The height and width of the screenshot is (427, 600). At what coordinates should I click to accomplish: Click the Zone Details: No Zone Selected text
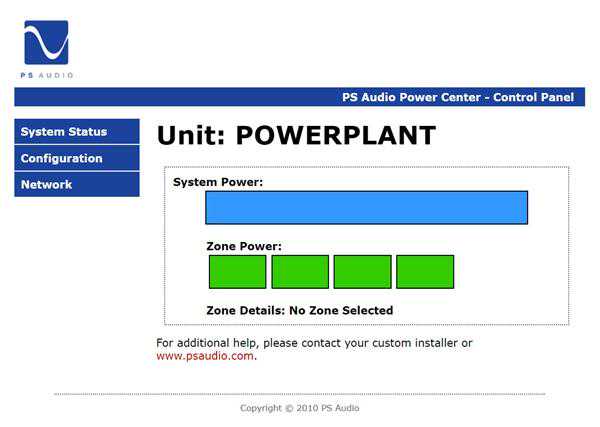(x=299, y=311)
